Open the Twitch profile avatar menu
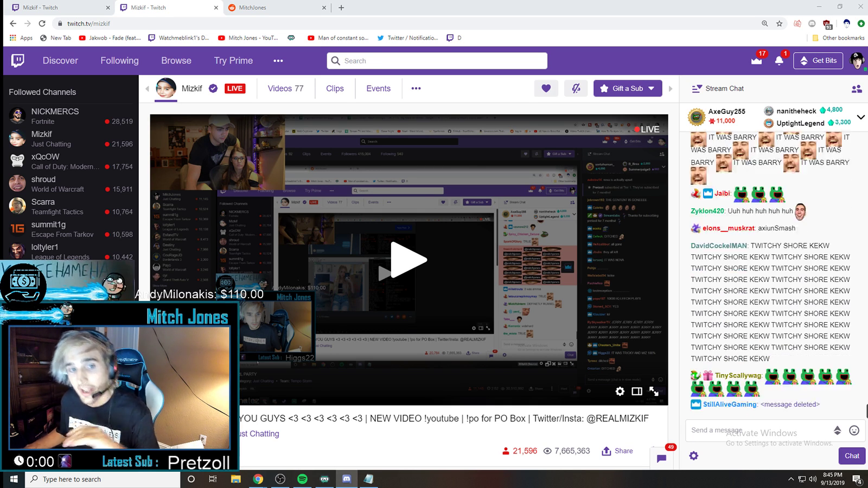Screen dimensions: 868x488 point(857,60)
